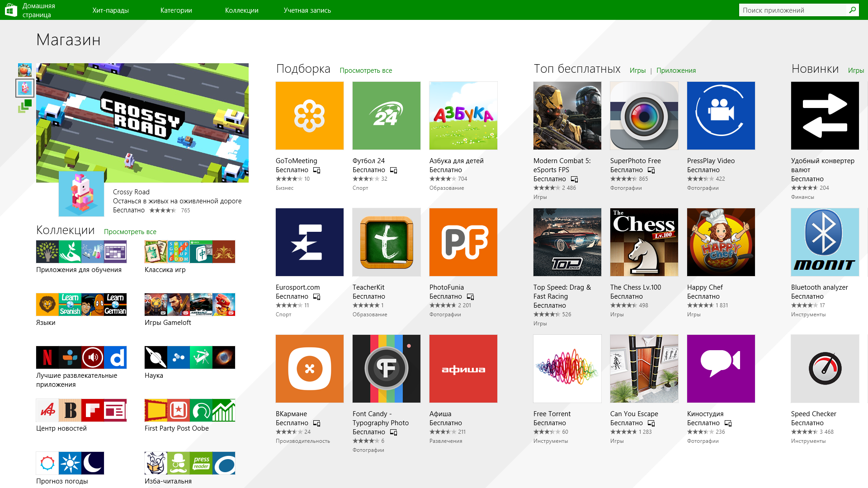
Task: Open the PressPlay Video app icon
Action: point(721,116)
